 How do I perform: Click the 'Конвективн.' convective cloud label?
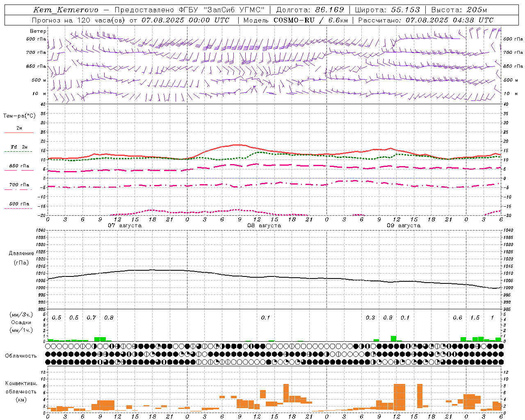click(x=21, y=383)
